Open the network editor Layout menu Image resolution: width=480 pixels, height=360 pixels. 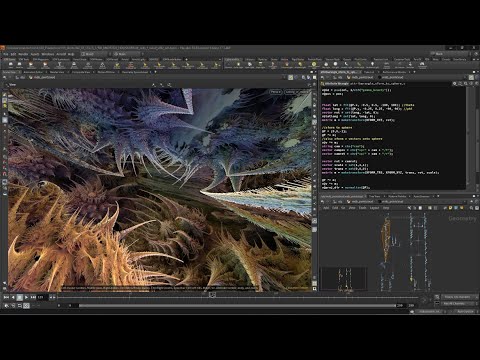coord(375,208)
